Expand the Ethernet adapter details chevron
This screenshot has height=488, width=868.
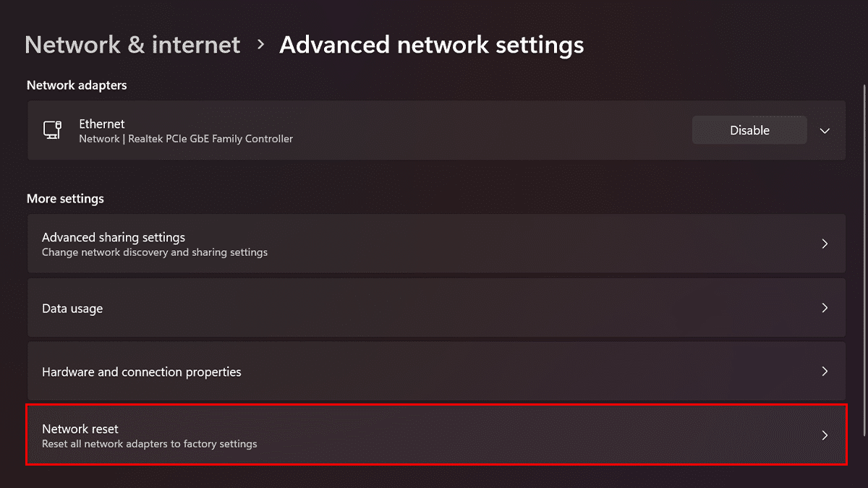(x=825, y=131)
